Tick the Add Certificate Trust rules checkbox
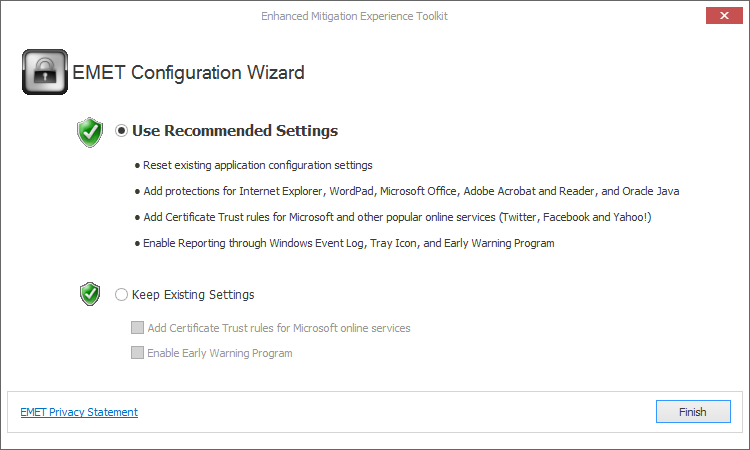750x450 pixels. (x=137, y=328)
